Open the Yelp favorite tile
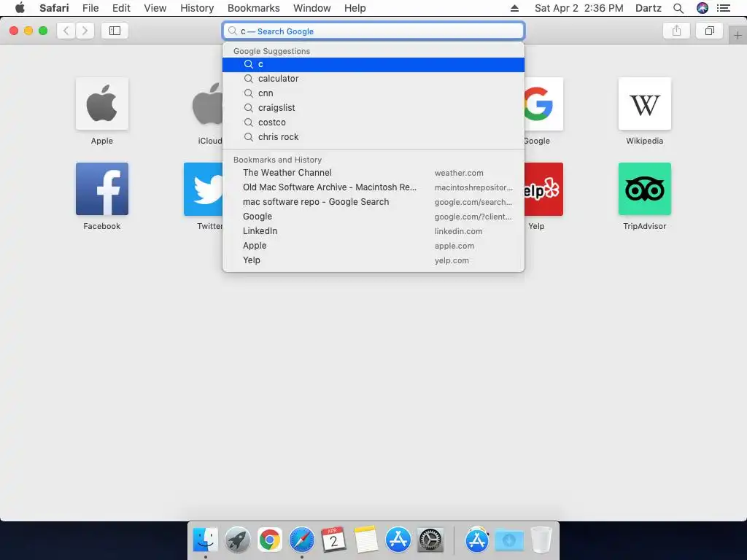The image size is (747, 560). [543, 189]
